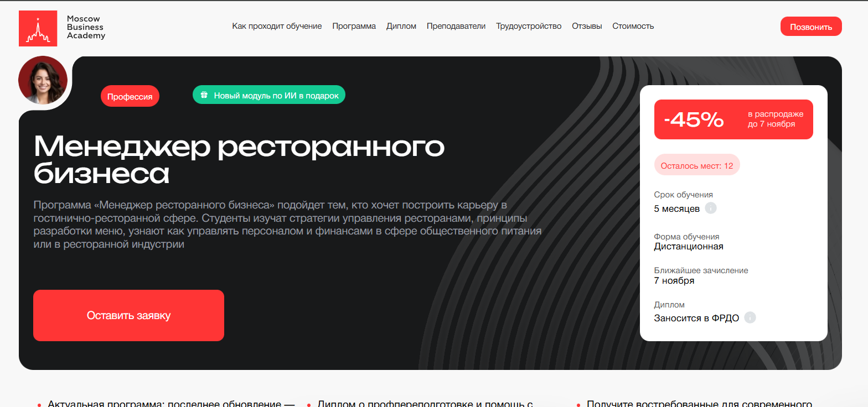This screenshot has width=868, height=407.
Task: Select "Диплом" in the top navigation
Action: [x=401, y=26]
